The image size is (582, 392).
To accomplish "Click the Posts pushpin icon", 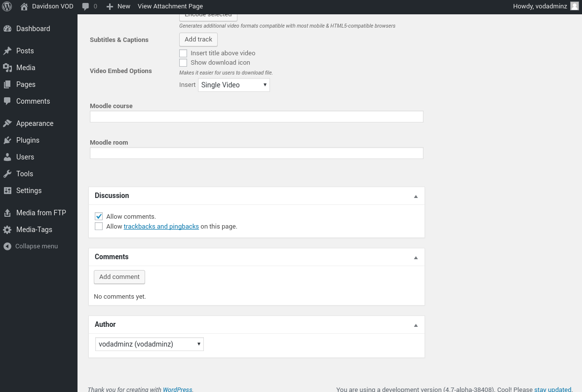I will 7,51.
